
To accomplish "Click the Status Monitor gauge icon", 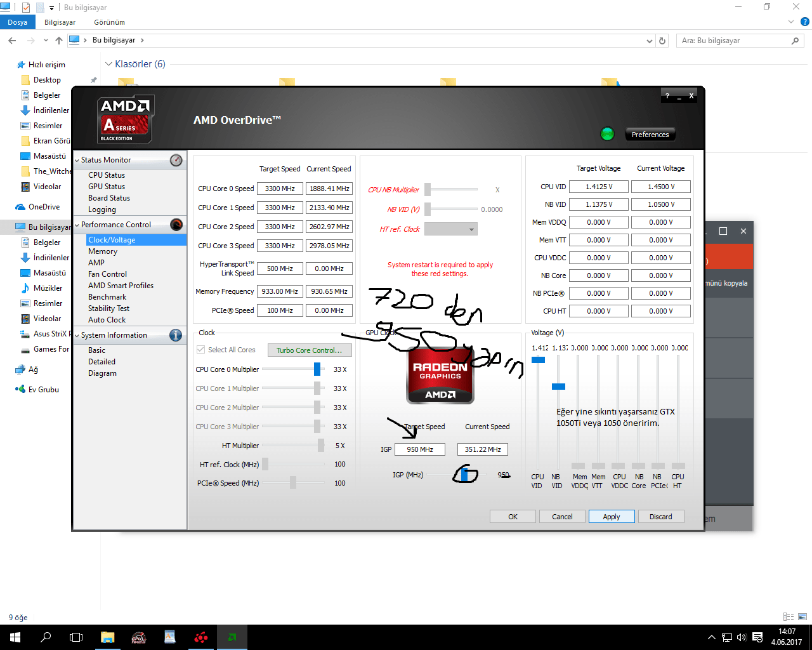I will pos(176,160).
